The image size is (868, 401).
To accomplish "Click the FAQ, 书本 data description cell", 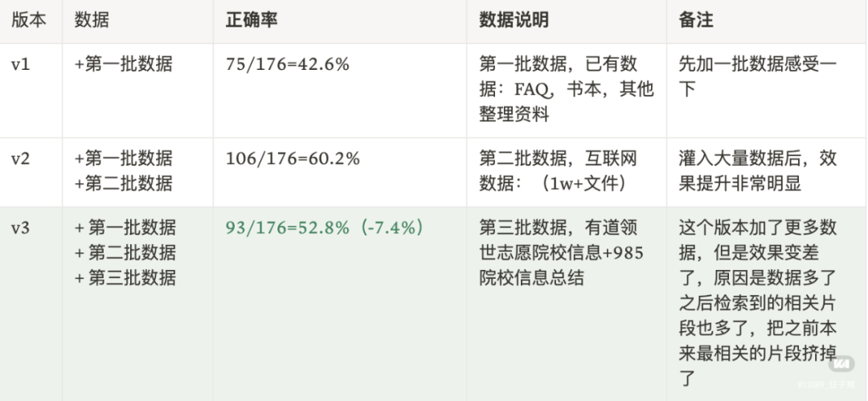I will point(566,89).
